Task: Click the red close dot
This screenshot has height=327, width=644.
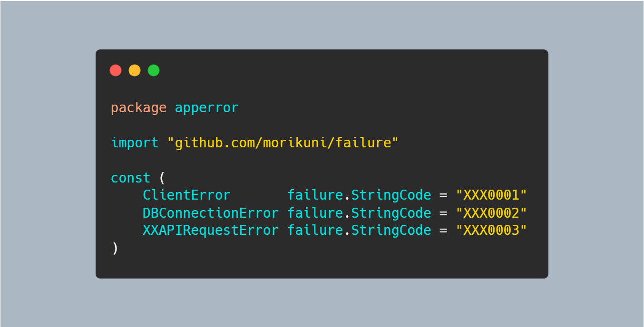Action: click(116, 70)
